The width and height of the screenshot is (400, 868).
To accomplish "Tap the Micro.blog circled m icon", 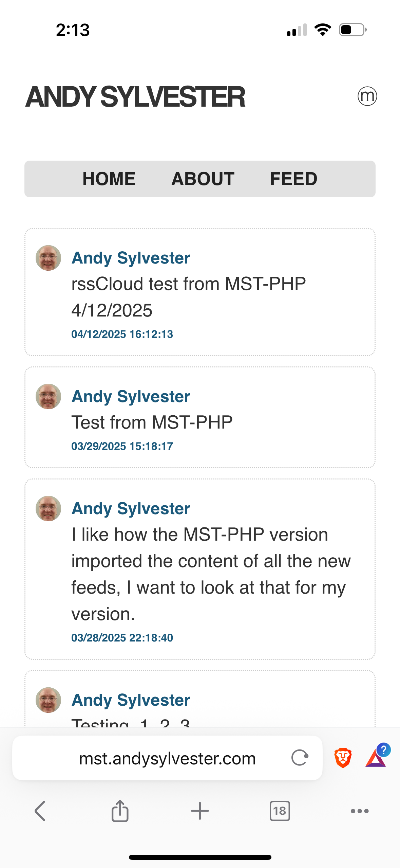I will click(x=367, y=96).
